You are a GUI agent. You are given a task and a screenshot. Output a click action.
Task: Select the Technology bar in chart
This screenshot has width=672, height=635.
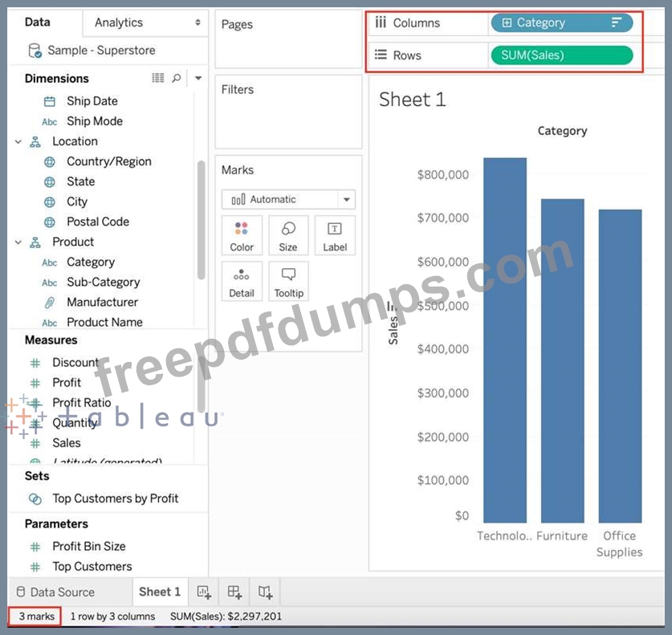pyautogui.click(x=505, y=340)
